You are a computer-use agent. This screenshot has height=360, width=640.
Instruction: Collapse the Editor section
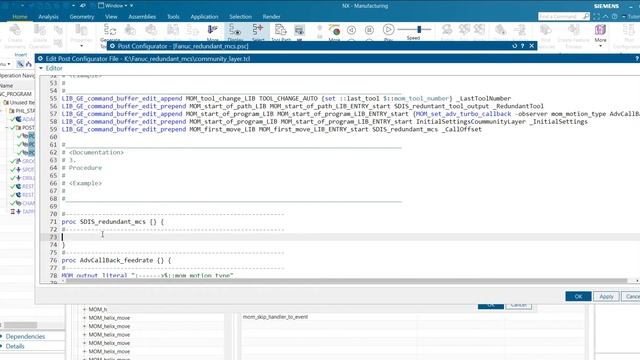[x=41, y=68]
